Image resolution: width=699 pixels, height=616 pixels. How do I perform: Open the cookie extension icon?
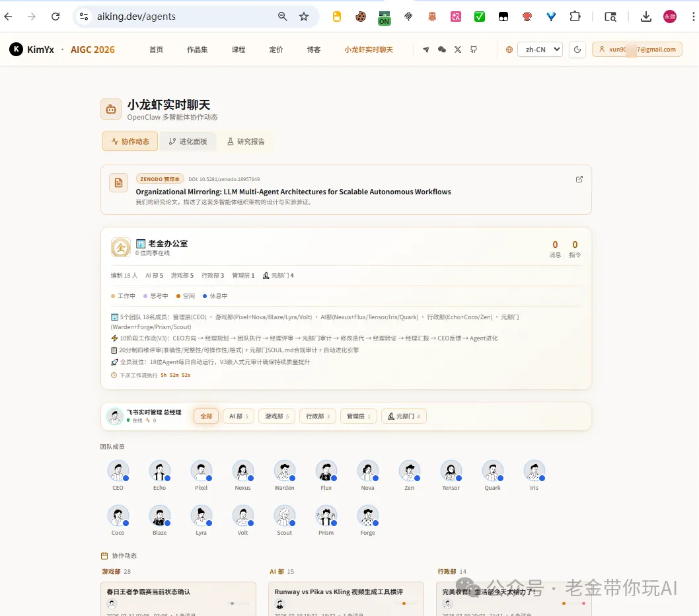[x=361, y=17]
